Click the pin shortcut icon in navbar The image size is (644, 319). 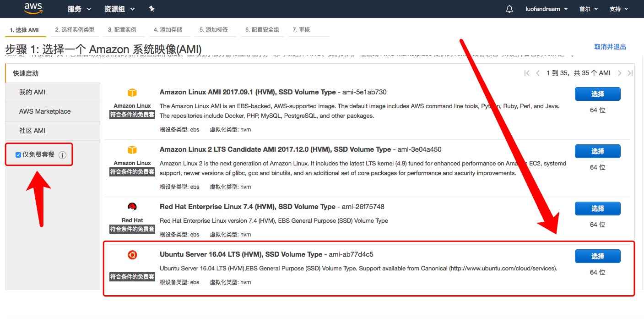[x=152, y=9]
